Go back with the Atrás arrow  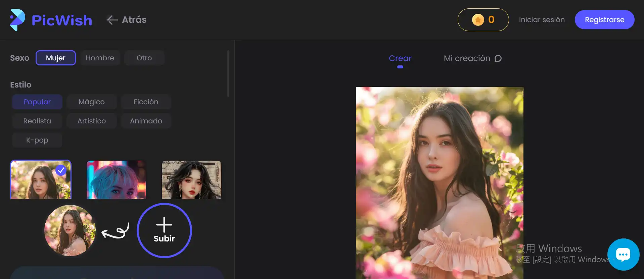[x=127, y=20]
